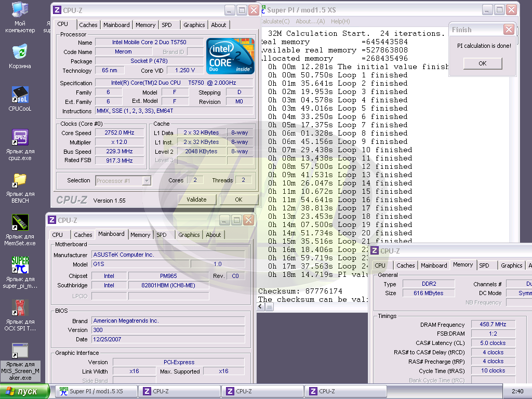Click the chipset value PM965
The image size is (532, 399).
pyautogui.click(x=169, y=276)
